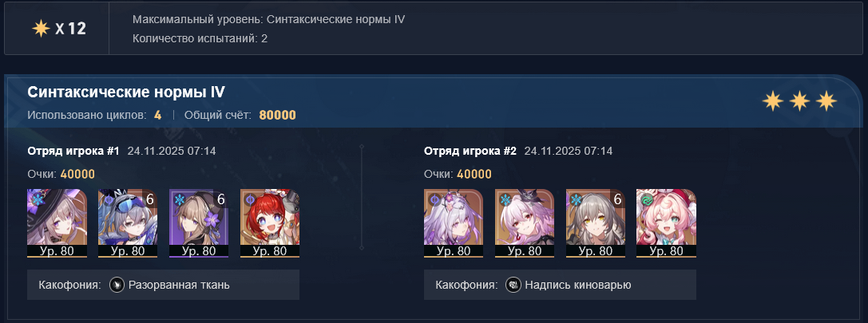Click the Разорванная ткань cacophony icon

tap(117, 286)
